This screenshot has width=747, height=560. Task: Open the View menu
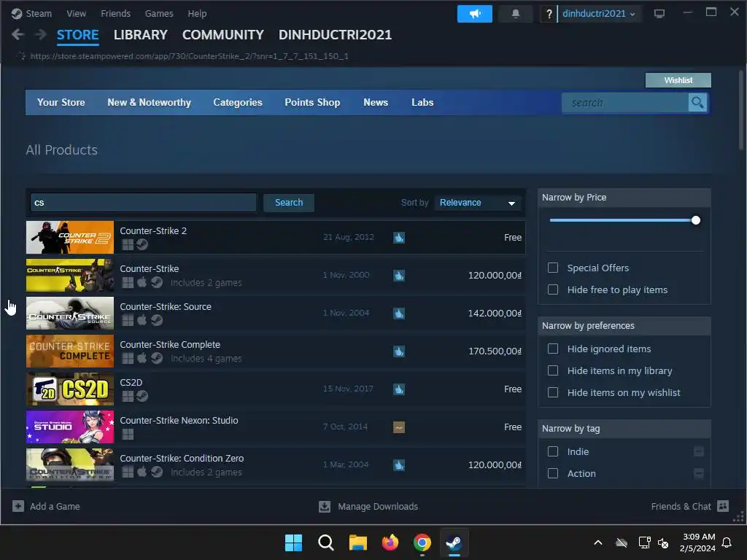(76, 13)
